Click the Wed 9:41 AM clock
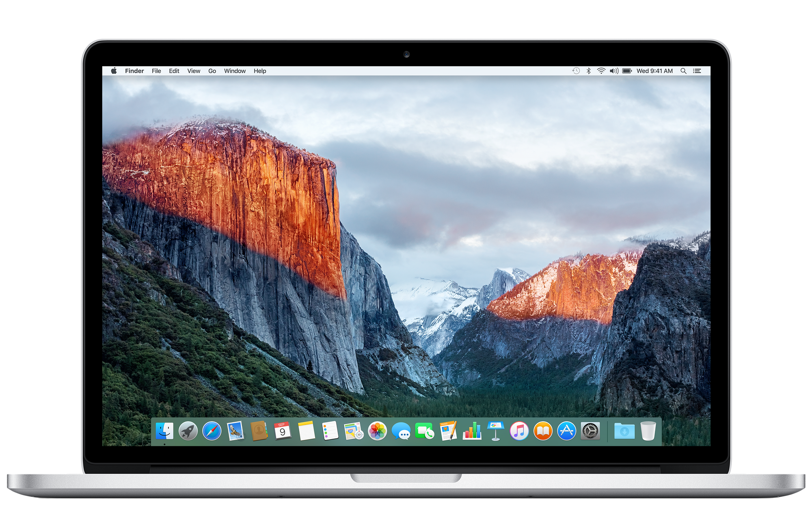812x532 pixels. point(654,71)
